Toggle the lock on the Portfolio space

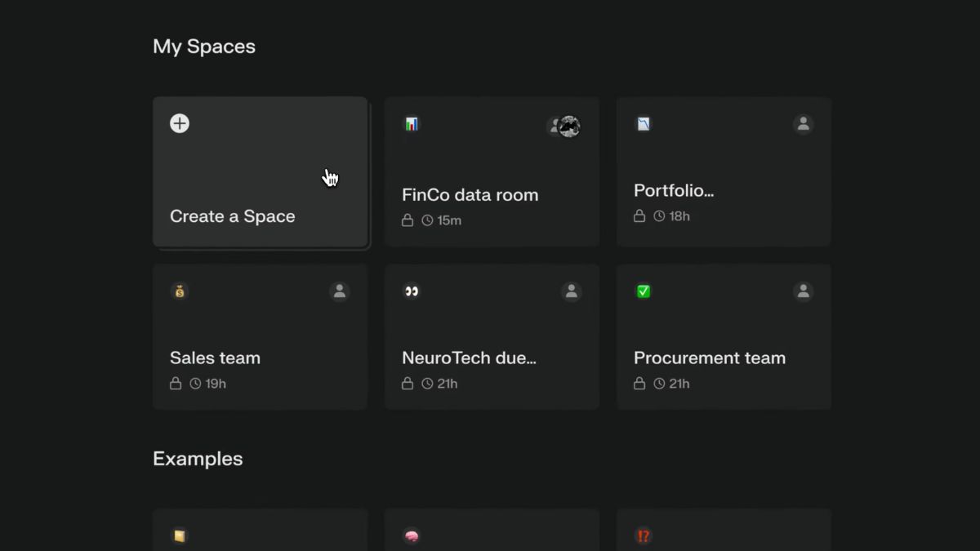point(639,216)
